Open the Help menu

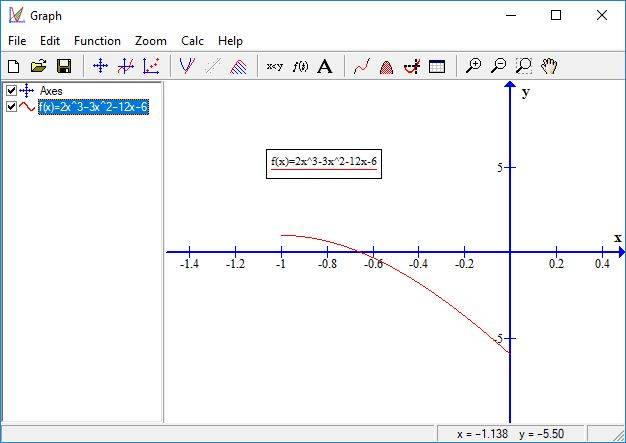[230, 41]
